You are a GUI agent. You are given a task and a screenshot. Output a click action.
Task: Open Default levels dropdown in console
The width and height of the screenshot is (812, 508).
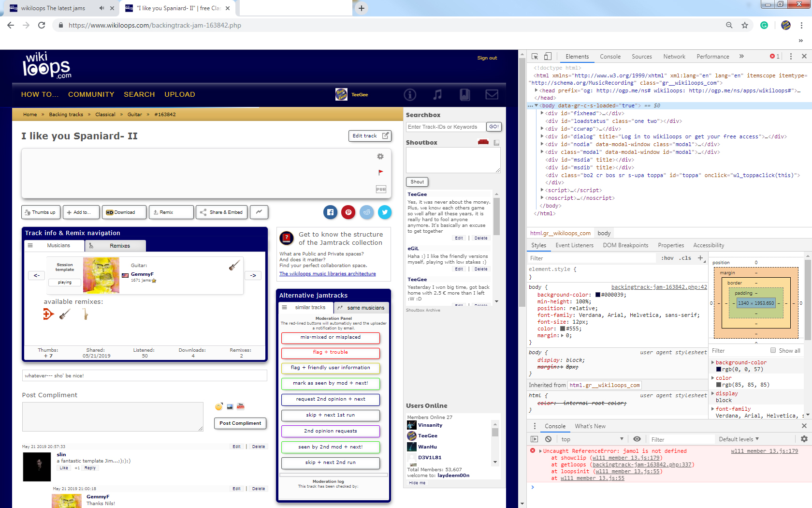tap(739, 439)
